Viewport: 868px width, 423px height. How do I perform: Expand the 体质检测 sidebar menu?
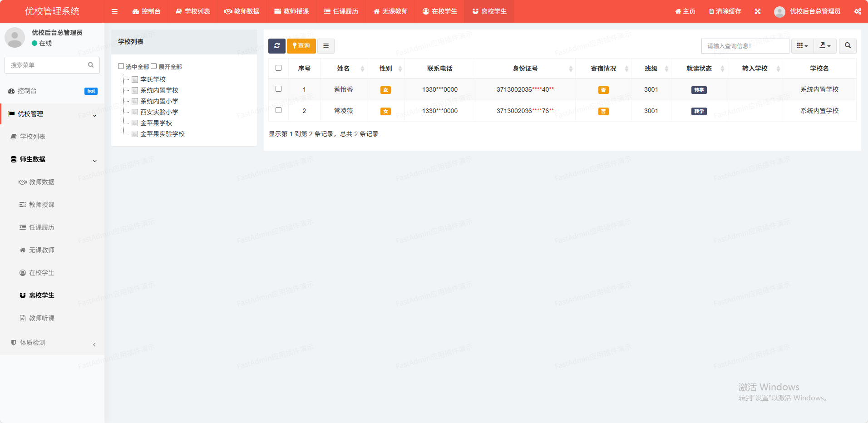point(52,343)
